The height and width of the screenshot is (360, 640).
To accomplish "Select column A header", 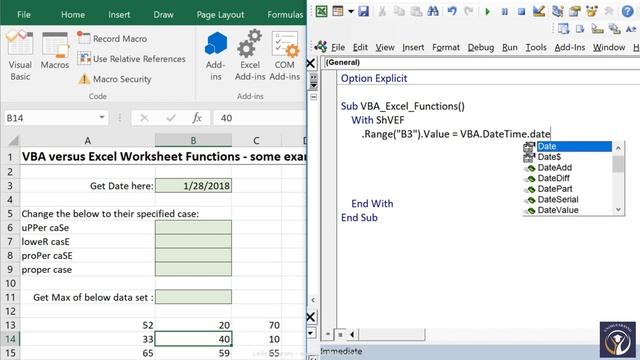I will pyautogui.click(x=87, y=141).
